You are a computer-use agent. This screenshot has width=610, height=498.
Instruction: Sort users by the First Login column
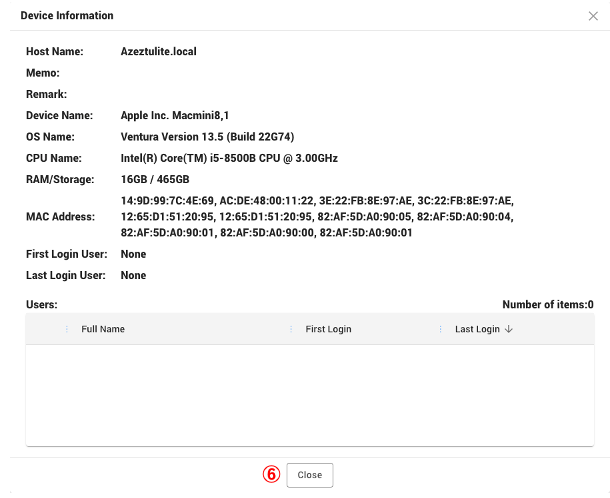(x=328, y=329)
